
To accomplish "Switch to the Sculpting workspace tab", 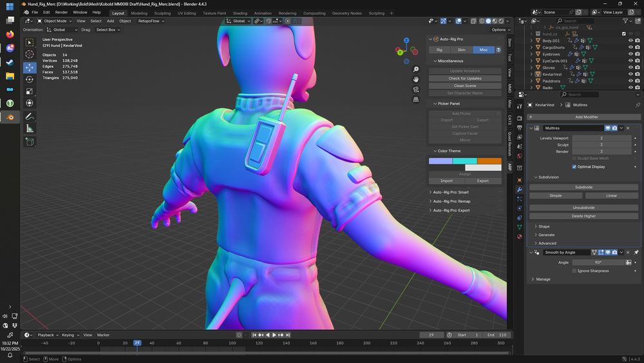I will pos(162,13).
